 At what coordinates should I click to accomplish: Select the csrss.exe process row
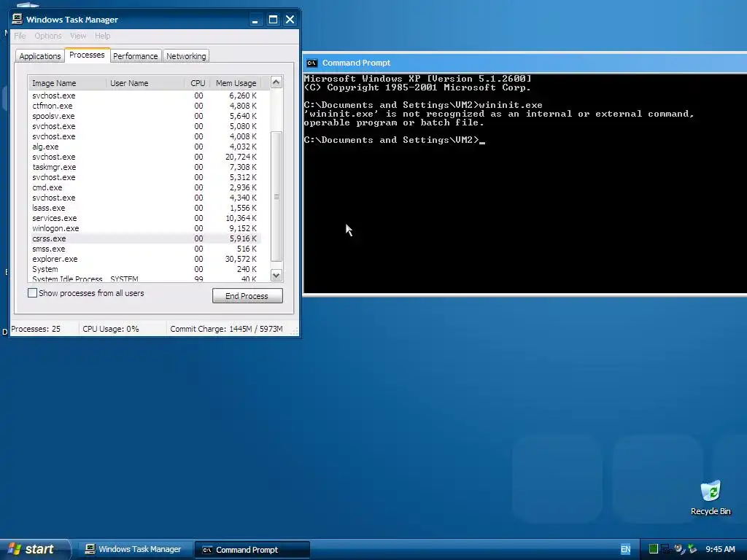coord(145,238)
